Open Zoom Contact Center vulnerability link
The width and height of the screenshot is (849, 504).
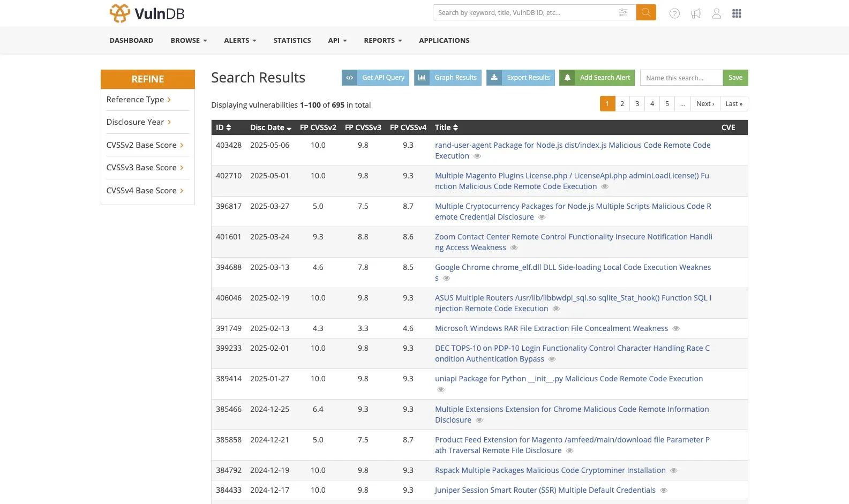[574, 242]
